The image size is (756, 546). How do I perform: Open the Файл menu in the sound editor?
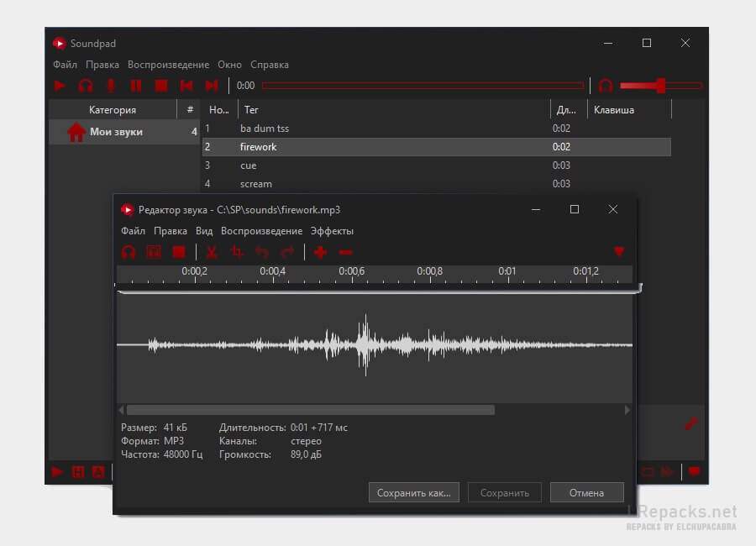(133, 231)
